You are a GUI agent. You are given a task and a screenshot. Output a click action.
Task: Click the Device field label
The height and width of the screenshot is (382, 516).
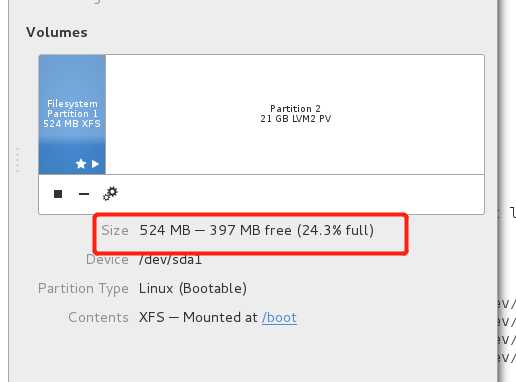(107, 259)
